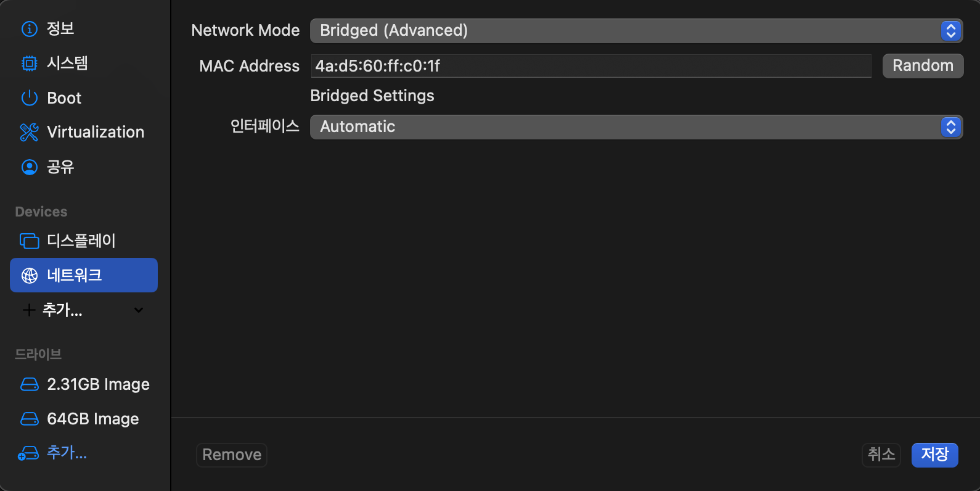Open the Network Mode dropdown
This screenshot has height=491, width=980.
pos(636,31)
